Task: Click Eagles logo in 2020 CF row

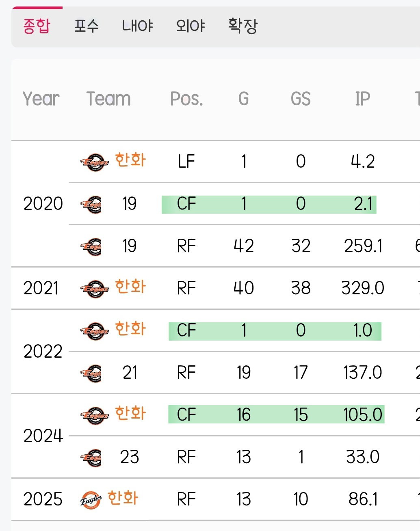Action: point(91,205)
